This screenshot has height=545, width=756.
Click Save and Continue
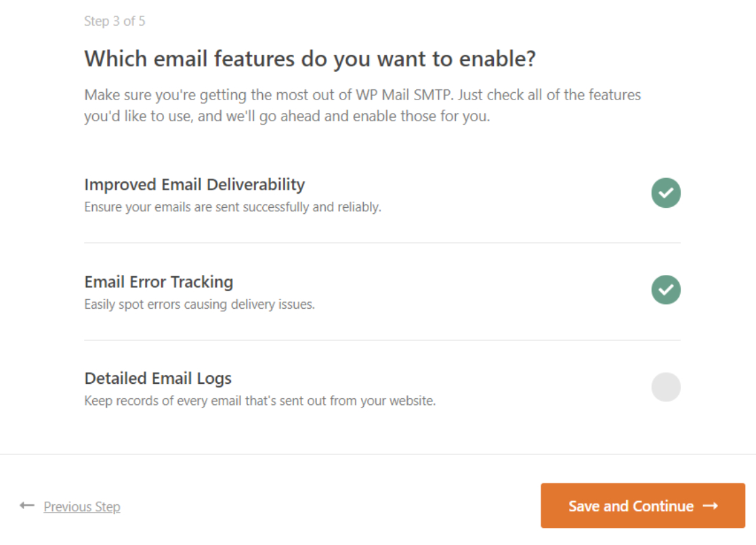click(642, 506)
